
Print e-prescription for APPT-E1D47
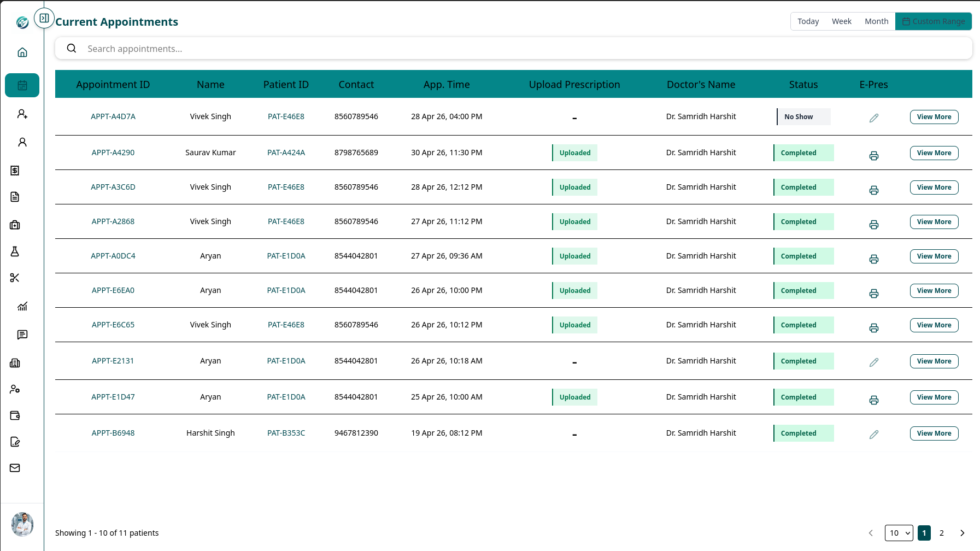(x=874, y=400)
